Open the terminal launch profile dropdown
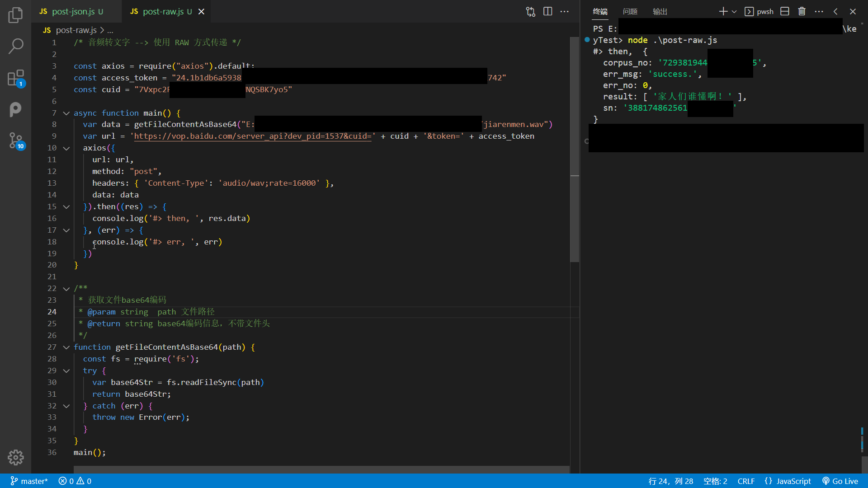This screenshot has width=868, height=488. (734, 11)
